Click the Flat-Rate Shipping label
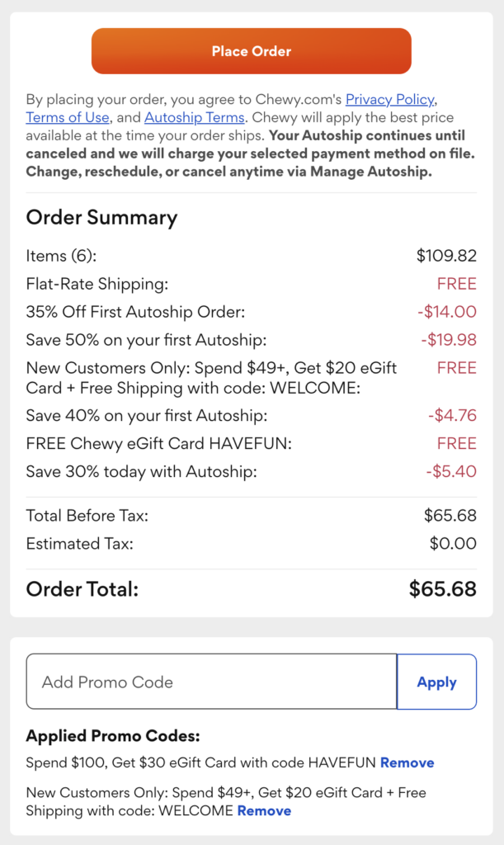The width and height of the screenshot is (504, 845). pos(97,284)
